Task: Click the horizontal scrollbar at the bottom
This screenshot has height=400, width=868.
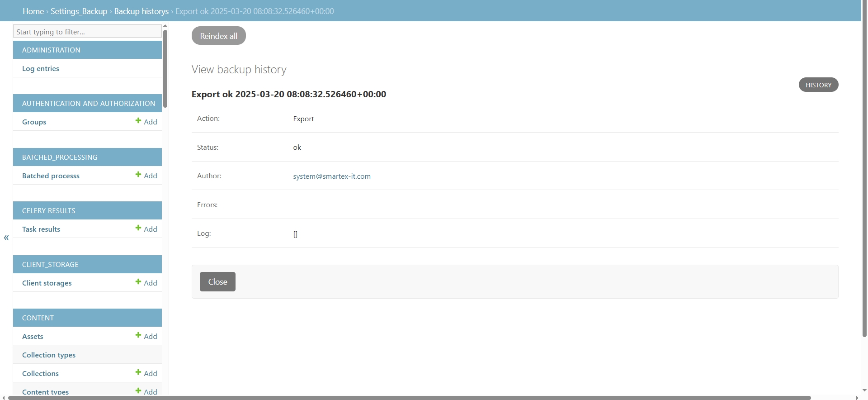Action: [x=409, y=398]
